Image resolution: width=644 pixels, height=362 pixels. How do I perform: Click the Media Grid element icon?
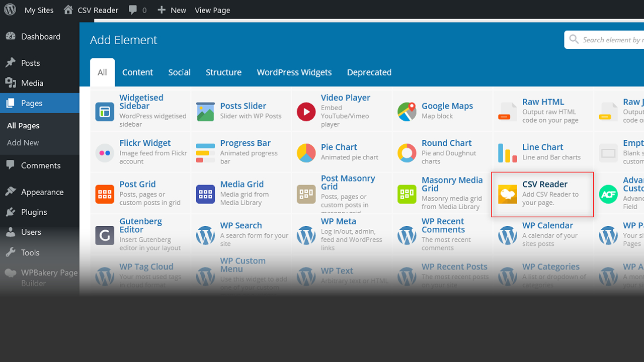205,194
